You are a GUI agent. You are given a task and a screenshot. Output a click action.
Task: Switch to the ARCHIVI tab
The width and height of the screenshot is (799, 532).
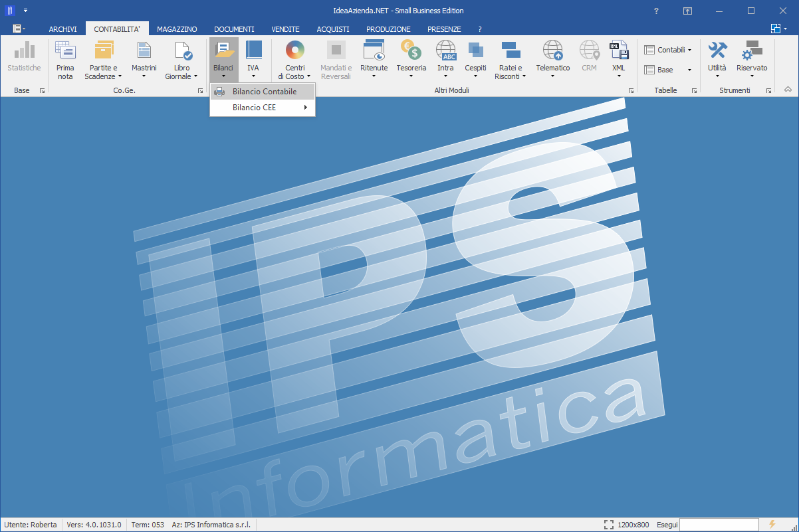(x=63, y=29)
